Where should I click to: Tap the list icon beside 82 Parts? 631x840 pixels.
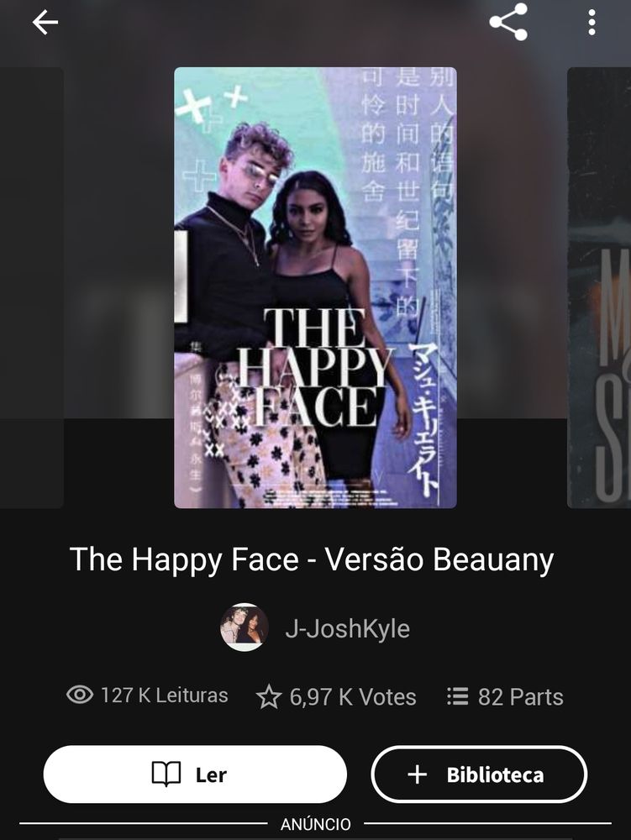click(457, 696)
